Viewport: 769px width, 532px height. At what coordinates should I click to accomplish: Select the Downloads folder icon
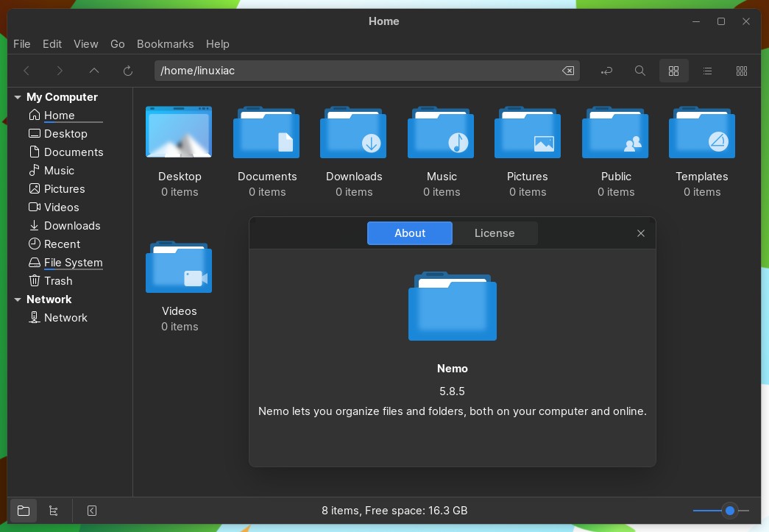[353, 132]
